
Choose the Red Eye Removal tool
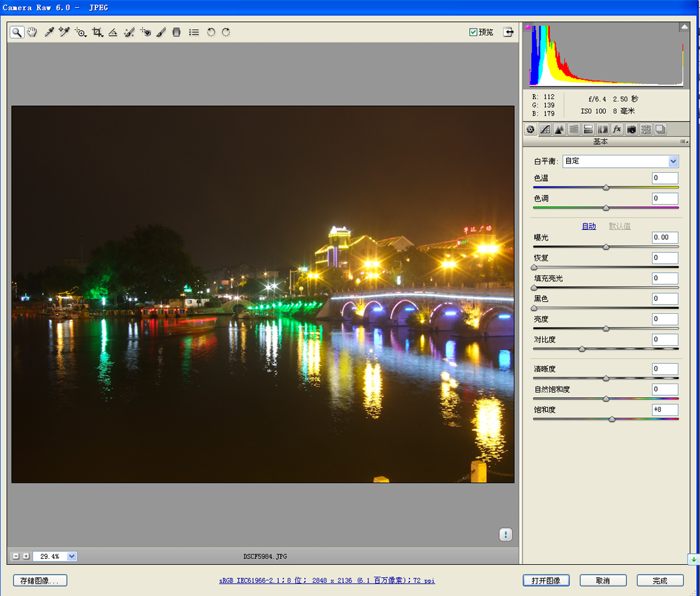click(x=146, y=32)
